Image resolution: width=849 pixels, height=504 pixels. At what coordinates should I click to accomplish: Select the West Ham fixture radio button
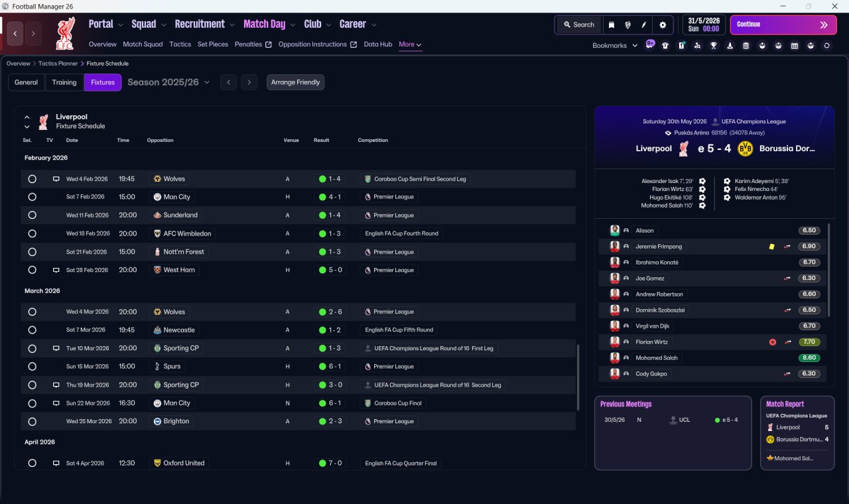click(x=32, y=270)
